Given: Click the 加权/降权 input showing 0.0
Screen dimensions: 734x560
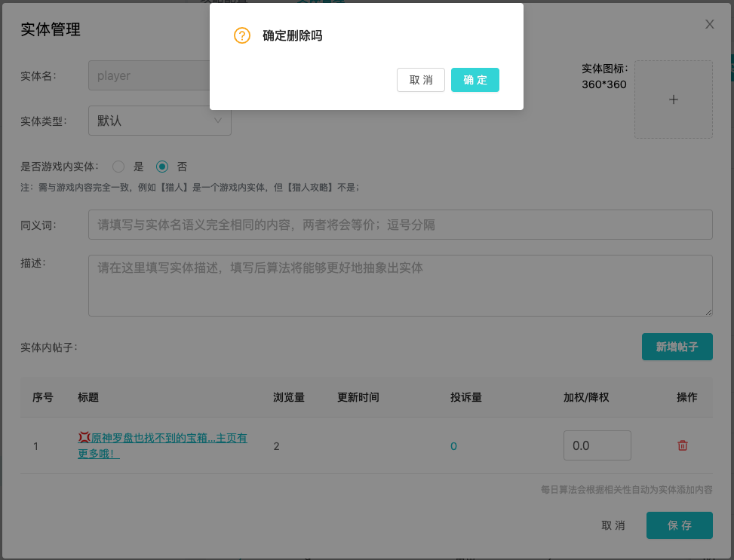Looking at the screenshot, I should pos(597,445).
